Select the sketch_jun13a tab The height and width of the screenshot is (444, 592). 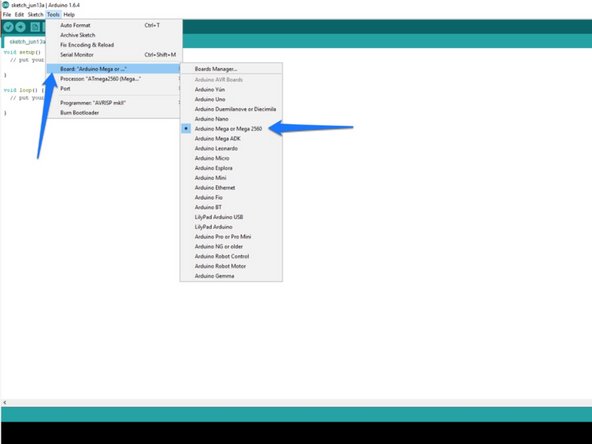(26, 42)
